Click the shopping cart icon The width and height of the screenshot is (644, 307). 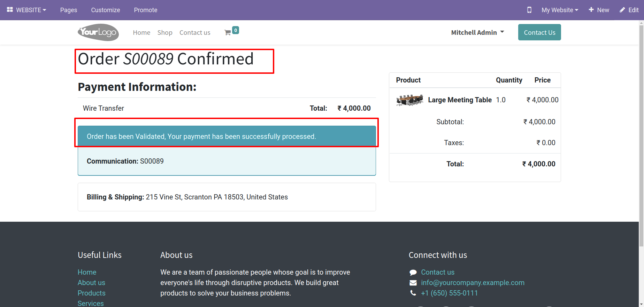[x=228, y=33]
